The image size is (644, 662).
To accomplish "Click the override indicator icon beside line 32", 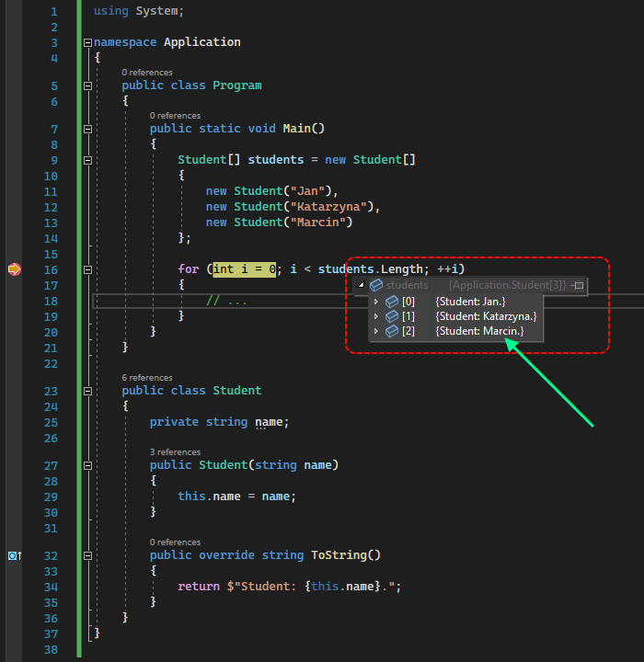I will click(14, 555).
